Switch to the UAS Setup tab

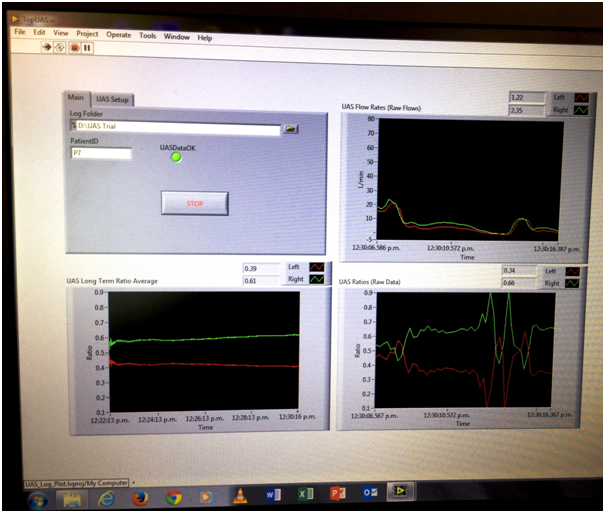click(x=112, y=99)
